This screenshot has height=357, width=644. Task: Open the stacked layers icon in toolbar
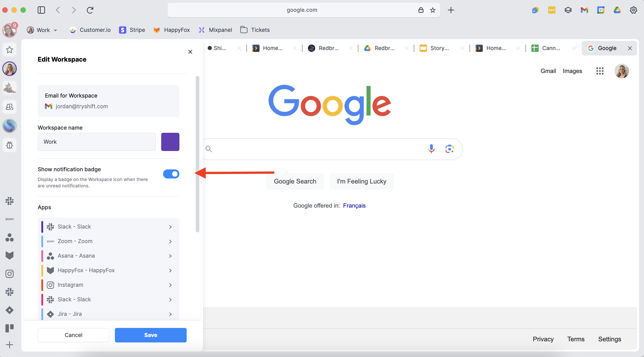pyautogui.click(x=568, y=10)
